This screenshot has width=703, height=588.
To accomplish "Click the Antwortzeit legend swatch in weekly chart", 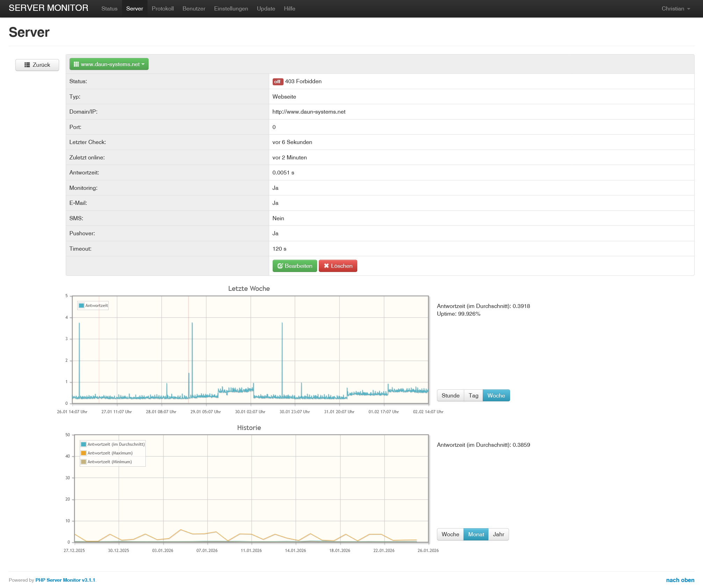I will pyautogui.click(x=81, y=306).
